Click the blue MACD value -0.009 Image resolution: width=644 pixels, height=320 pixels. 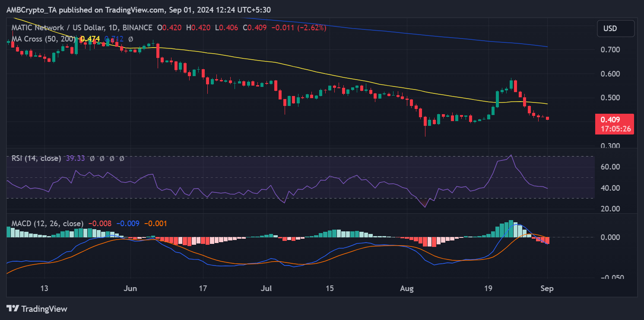128,224
